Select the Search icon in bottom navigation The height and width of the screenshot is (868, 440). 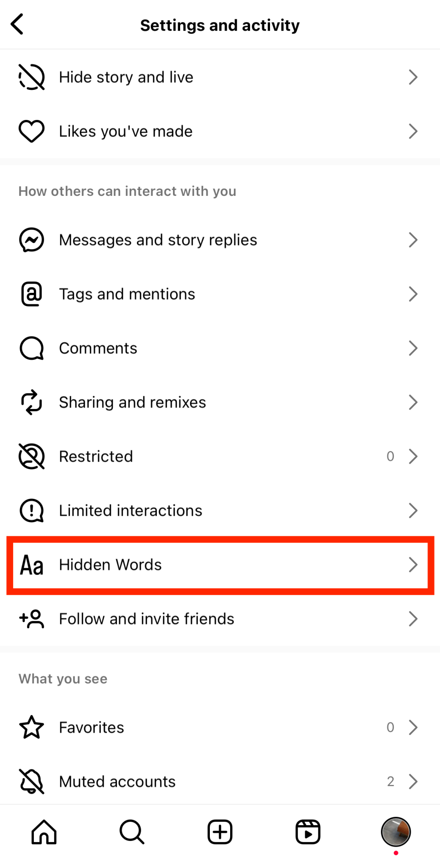pyautogui.click(x=131, y=832)
